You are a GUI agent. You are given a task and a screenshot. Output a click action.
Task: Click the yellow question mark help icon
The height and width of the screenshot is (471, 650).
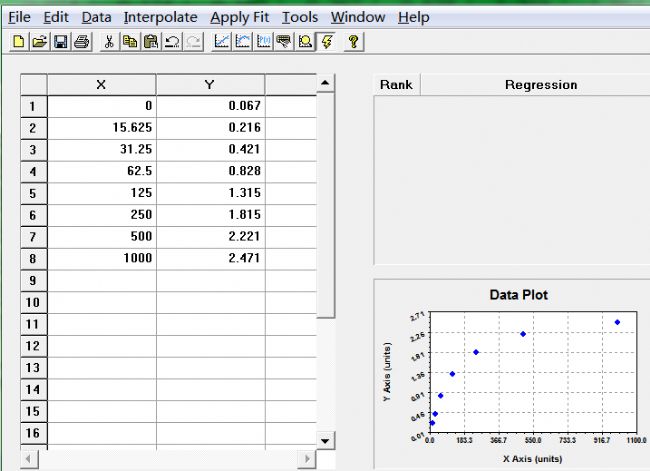353,41
